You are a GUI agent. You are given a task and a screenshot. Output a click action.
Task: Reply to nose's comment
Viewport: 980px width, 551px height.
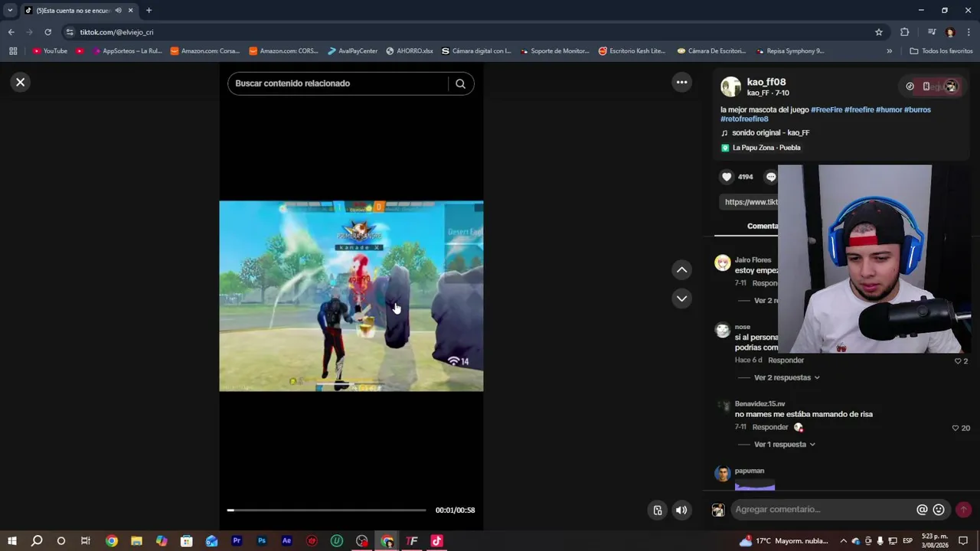tap(786, 360)
